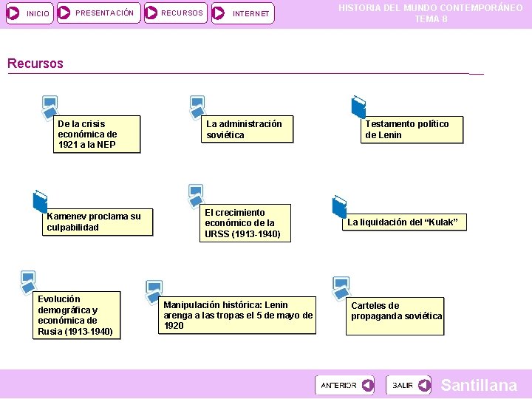Click the blue book icon beside 'La liquidación del Kulak'

click(x=339, y=207)
